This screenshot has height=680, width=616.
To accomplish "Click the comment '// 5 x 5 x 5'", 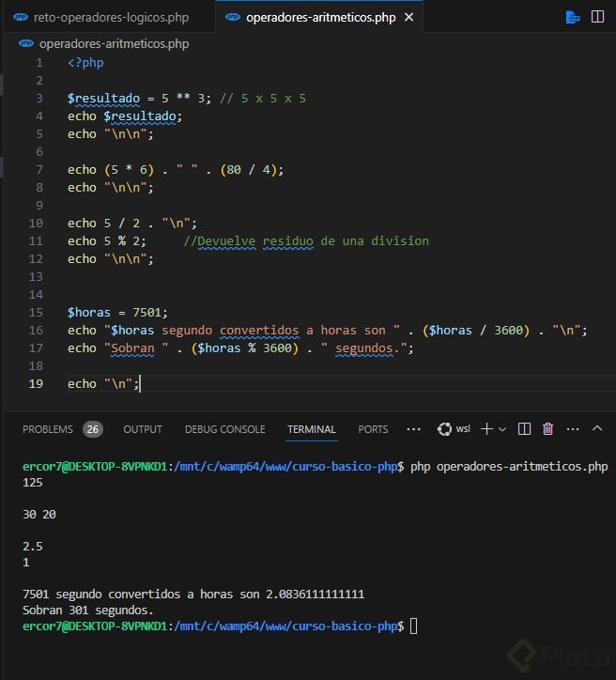I will tap(263, 99).
